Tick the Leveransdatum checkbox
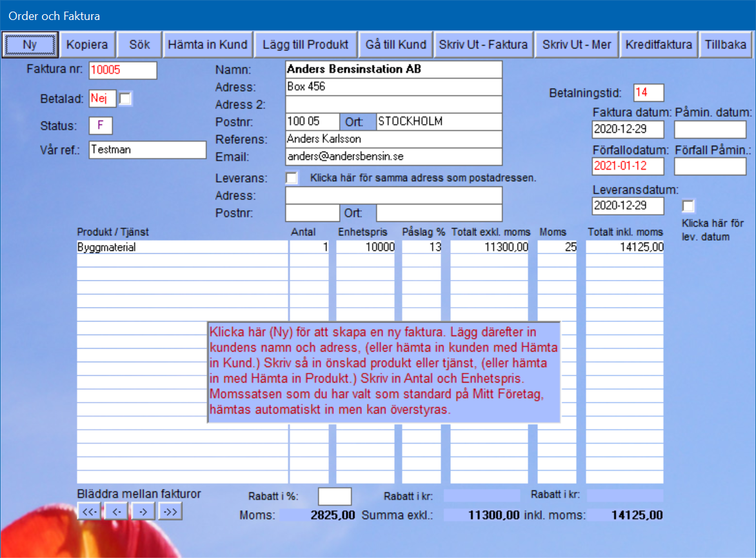The height and width of the screenshot is (558, 756). tap(688, 206)
